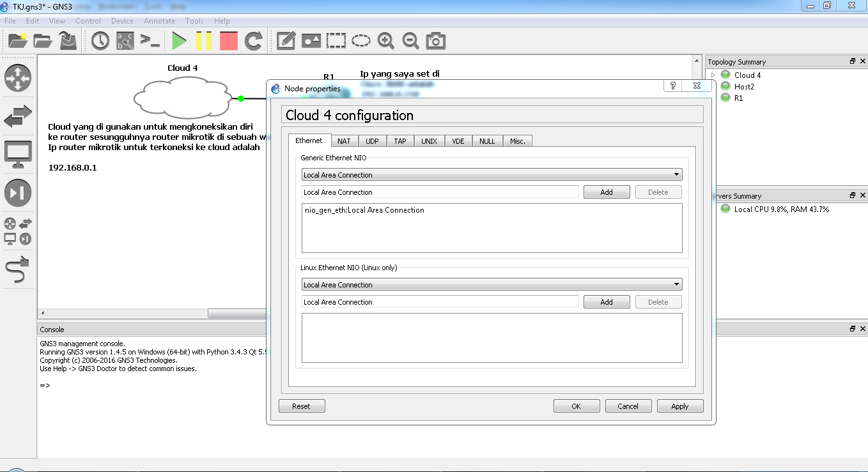Cancel the Node properties dialog
The height and width of the screenshot is (472, 868).
(x=628, y=406)
